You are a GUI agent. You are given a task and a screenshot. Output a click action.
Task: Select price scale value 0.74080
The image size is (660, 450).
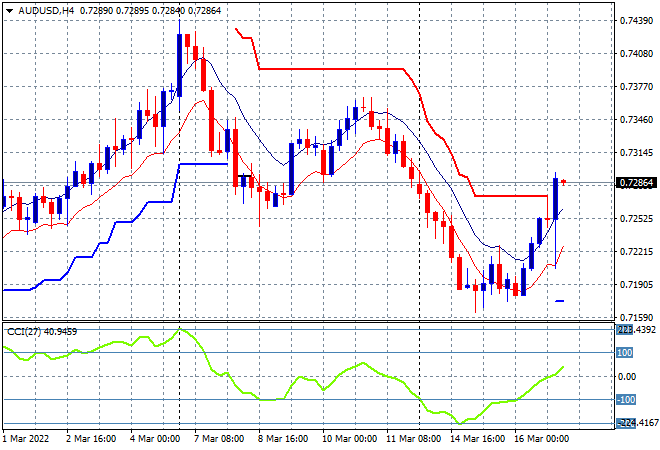(636, 53)
